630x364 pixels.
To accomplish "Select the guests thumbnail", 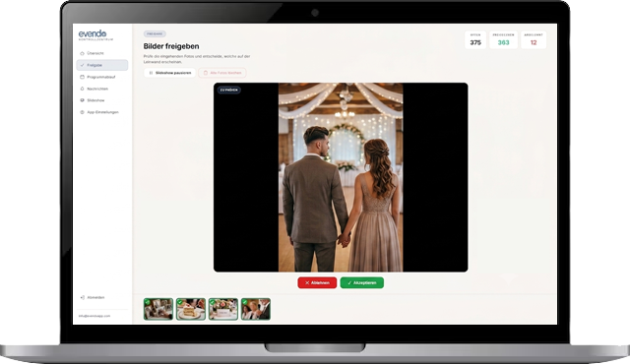I will click(256, 309).
